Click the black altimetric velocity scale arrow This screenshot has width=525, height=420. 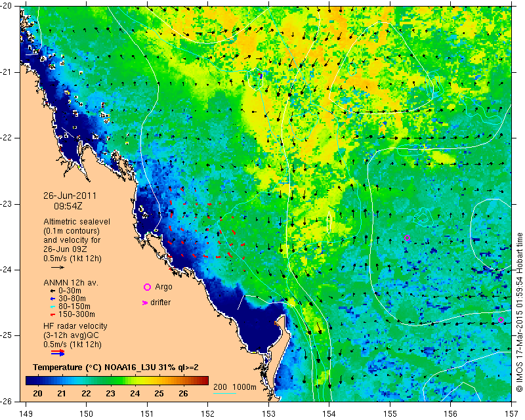pos(58,267)
